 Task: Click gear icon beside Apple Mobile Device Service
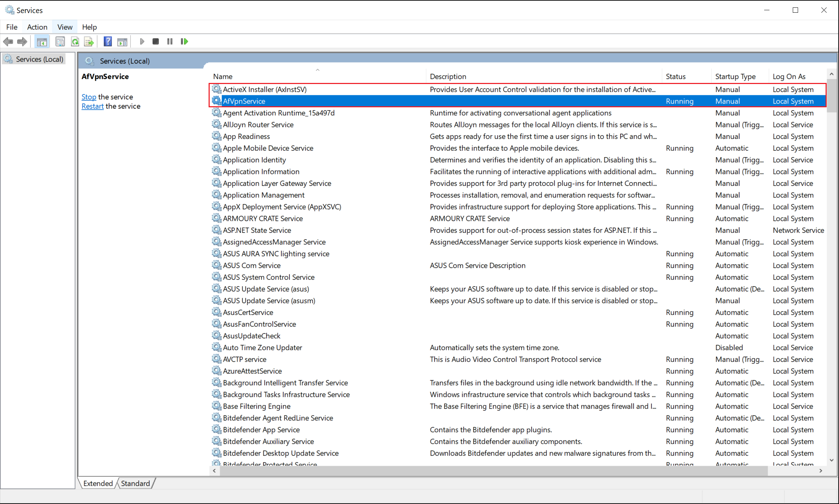tap(216, 148)
